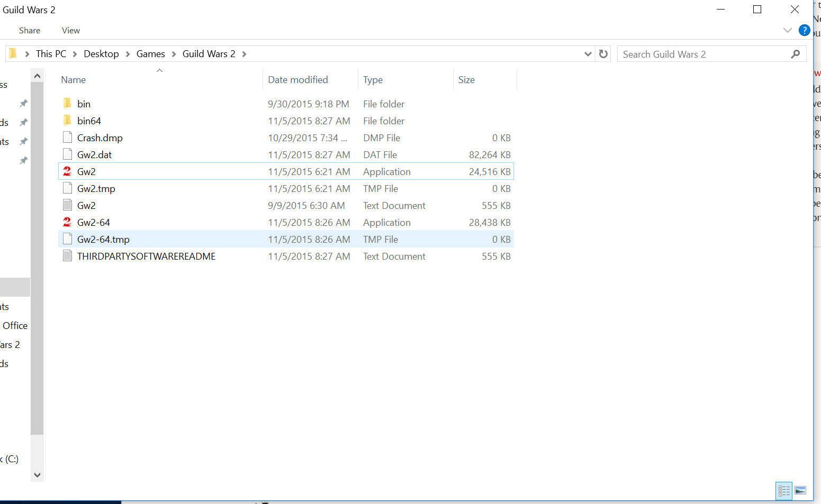Expand the chevron after Guild Wars 2 breadcrumb
This screenshot has height=504, width=821.
coord(244,54)
